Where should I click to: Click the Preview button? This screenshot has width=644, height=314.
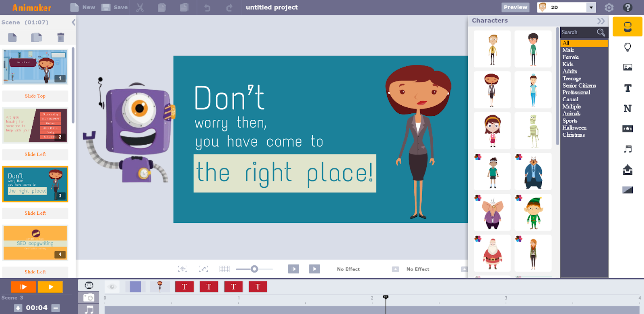coord(515,7)
